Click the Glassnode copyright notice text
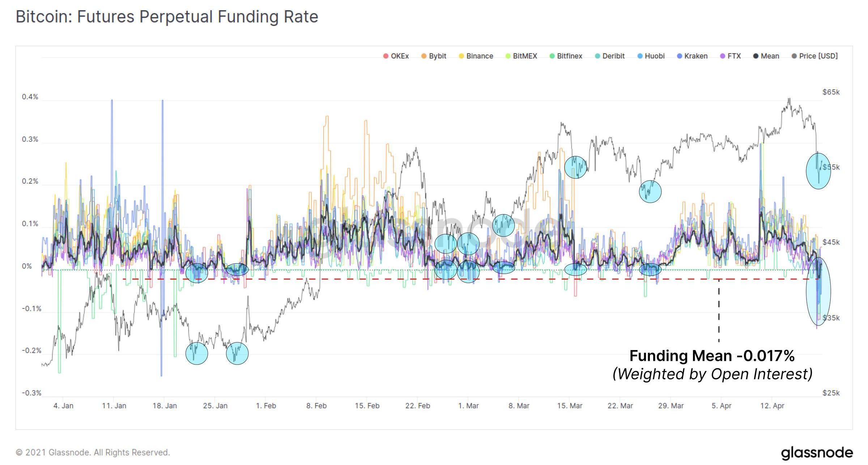 pos(93,453)
